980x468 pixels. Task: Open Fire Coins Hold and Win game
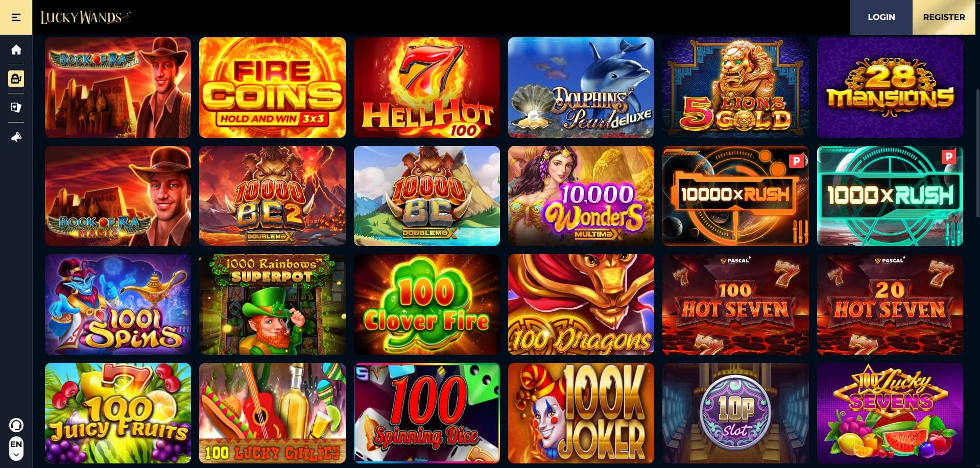point(272,87)
